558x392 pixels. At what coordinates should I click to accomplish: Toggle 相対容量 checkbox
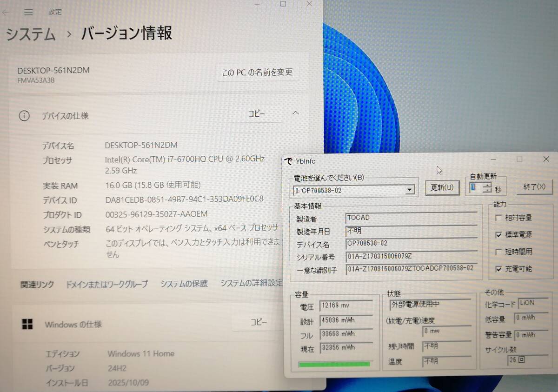coord(499,218)
